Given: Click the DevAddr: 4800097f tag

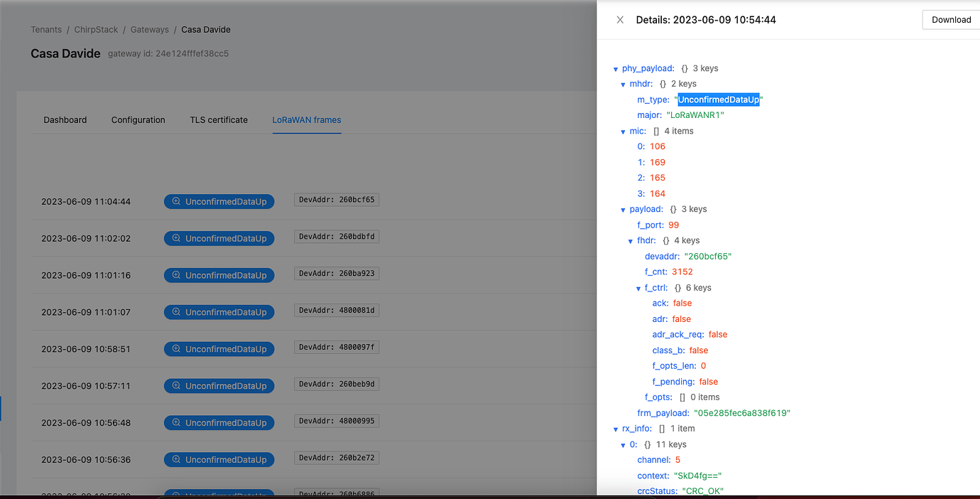Looking at the screenshot, I should pos(337,347).
